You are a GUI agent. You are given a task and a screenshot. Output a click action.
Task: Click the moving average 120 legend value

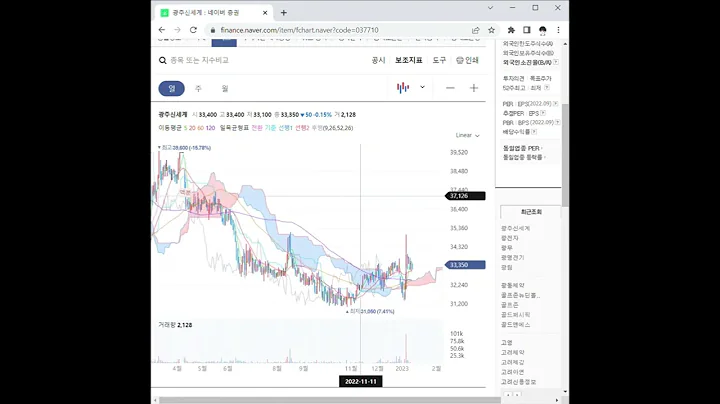click(x=210, y=128)
